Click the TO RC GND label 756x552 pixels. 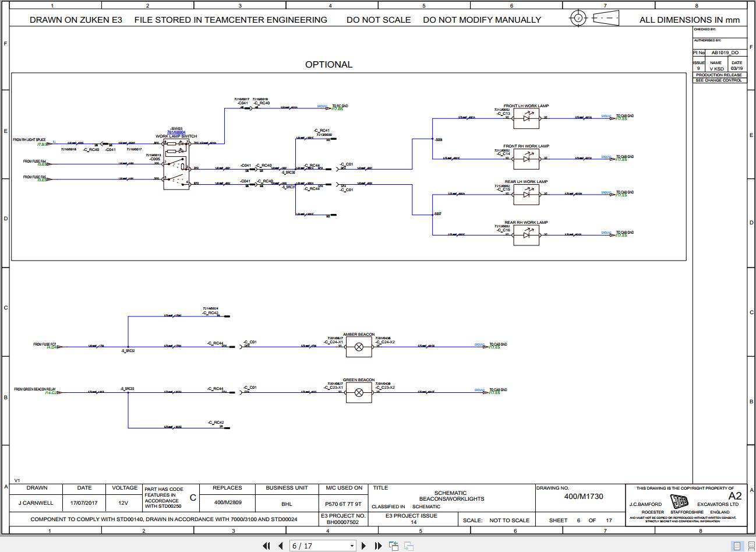click(x=340, y=106)
